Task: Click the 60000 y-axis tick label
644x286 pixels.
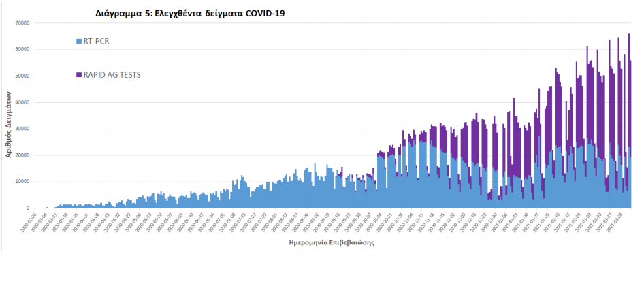Action: coord(22,50)
